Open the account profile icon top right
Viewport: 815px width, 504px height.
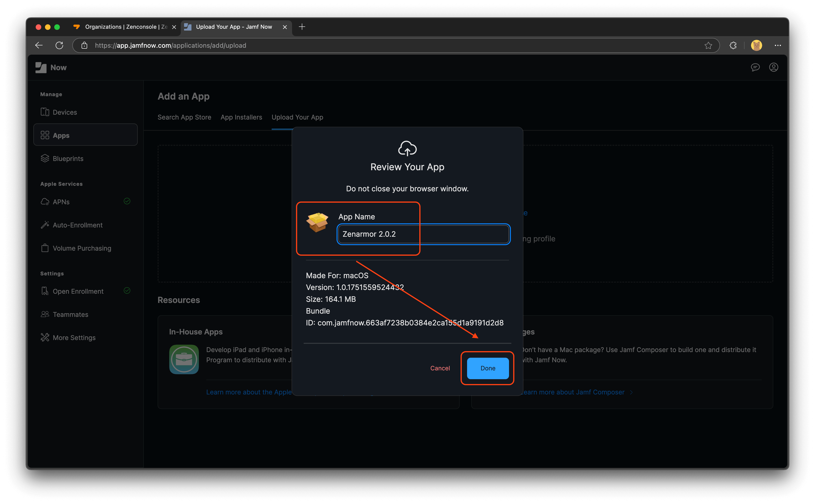774,67
